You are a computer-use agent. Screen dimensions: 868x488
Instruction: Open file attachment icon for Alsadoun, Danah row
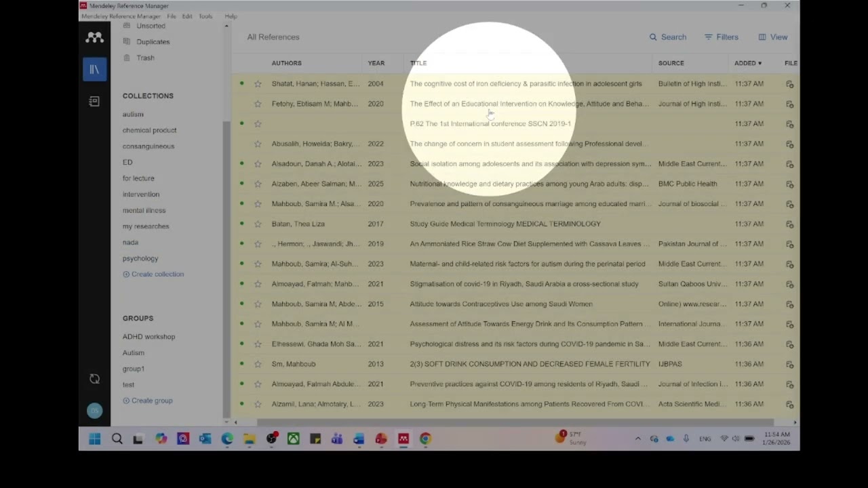click(x=789, y=164)
